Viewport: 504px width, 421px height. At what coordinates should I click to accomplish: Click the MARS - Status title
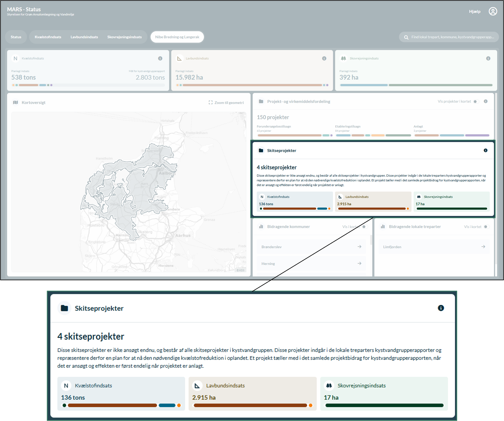click(24, 9)
